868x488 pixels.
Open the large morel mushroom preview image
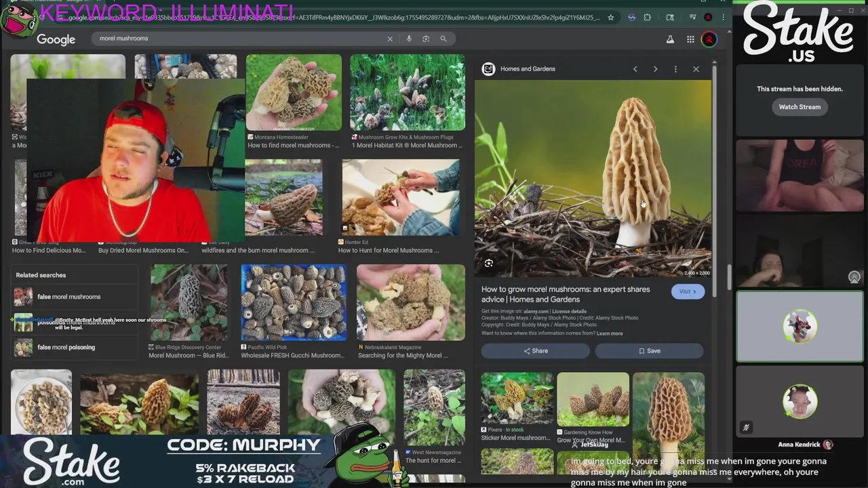(593, 178)
